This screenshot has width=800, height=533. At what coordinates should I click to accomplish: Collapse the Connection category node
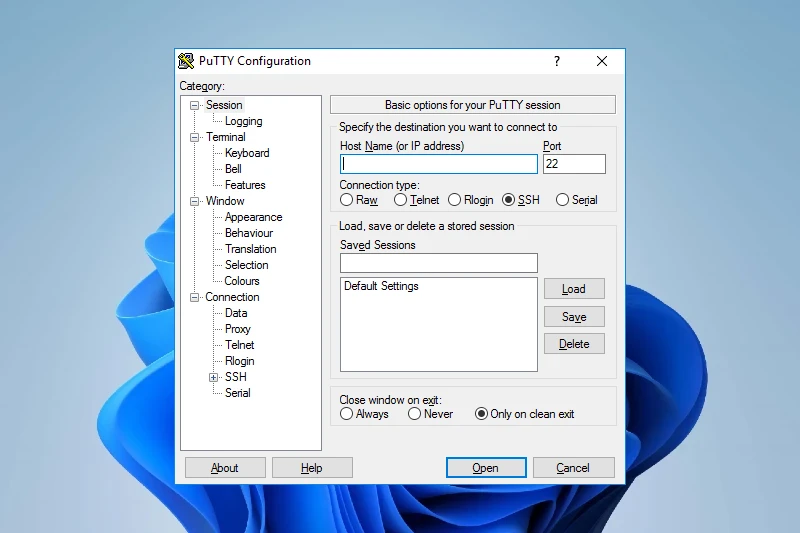[195, 297]
